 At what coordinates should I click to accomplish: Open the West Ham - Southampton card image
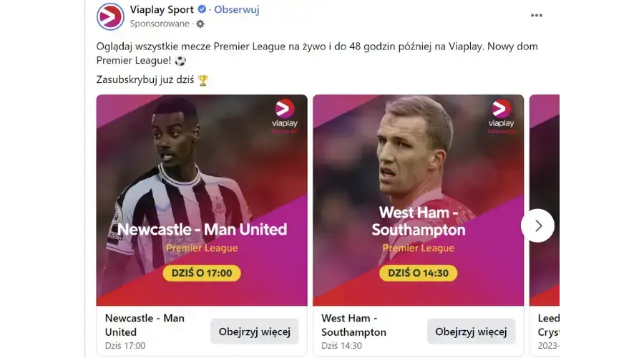(x=418, y=200)
